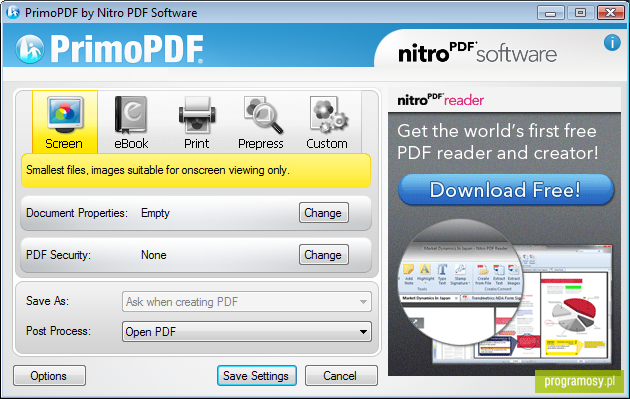Click Download Free! button
The image size is (630, 399).
[506, 190]
